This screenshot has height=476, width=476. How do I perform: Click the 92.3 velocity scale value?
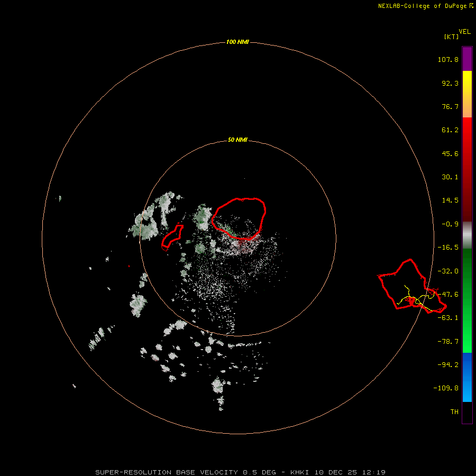tap(450, 83)
